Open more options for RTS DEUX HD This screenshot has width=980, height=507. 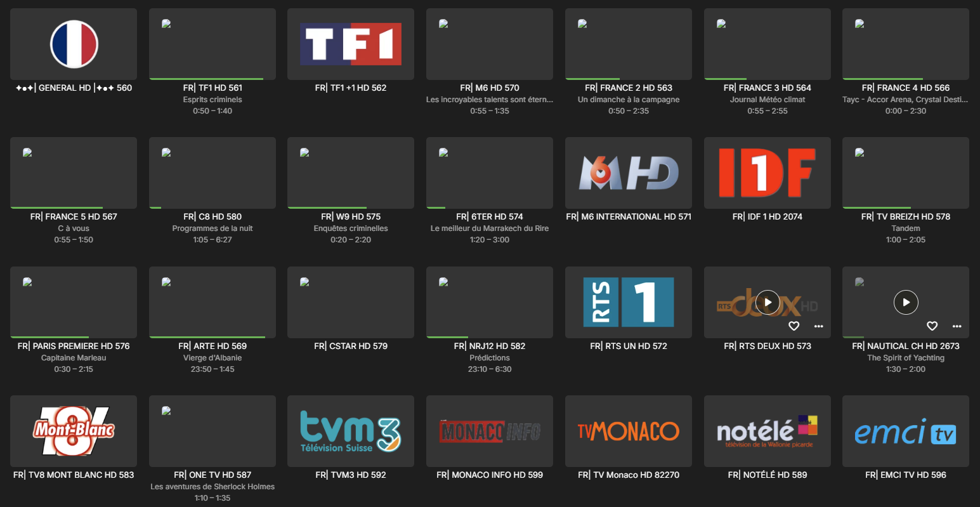819,326
